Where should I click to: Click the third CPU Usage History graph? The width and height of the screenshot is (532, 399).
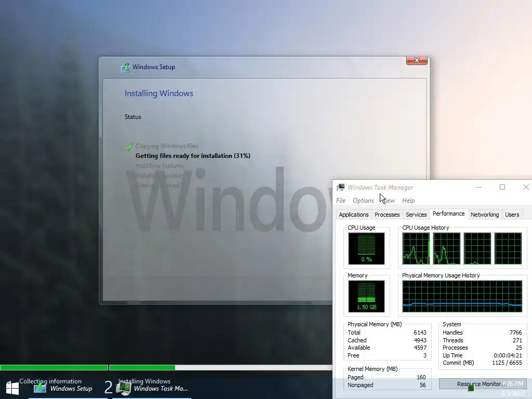point(477,248)
